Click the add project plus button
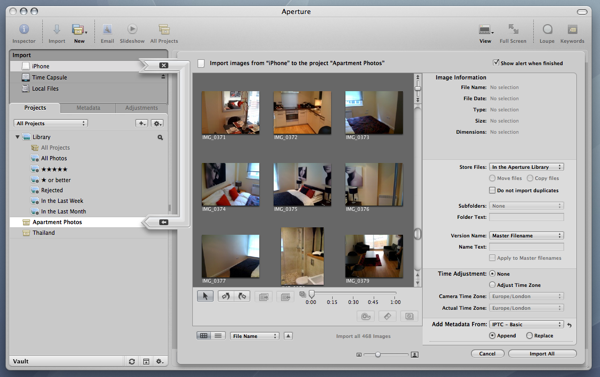The width and height of the screenshot is (600, 377). tap(142, 123)
